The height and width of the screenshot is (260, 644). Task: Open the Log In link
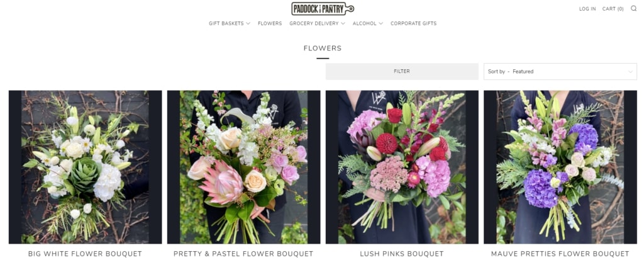[x=587, y=9]
